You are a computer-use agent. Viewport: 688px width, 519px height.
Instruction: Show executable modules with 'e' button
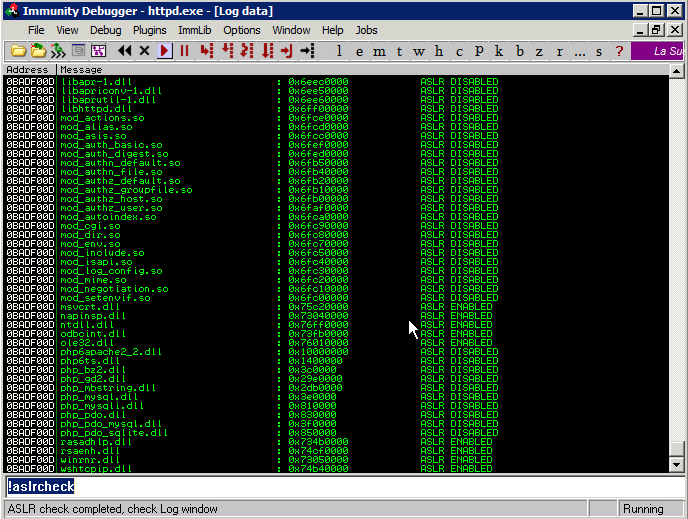point(359,51)
